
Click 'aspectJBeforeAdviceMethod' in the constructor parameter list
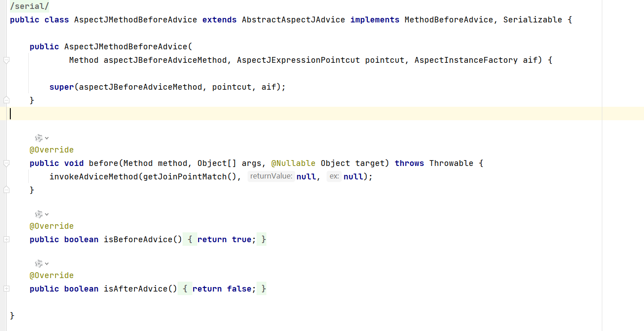(165, 60)
